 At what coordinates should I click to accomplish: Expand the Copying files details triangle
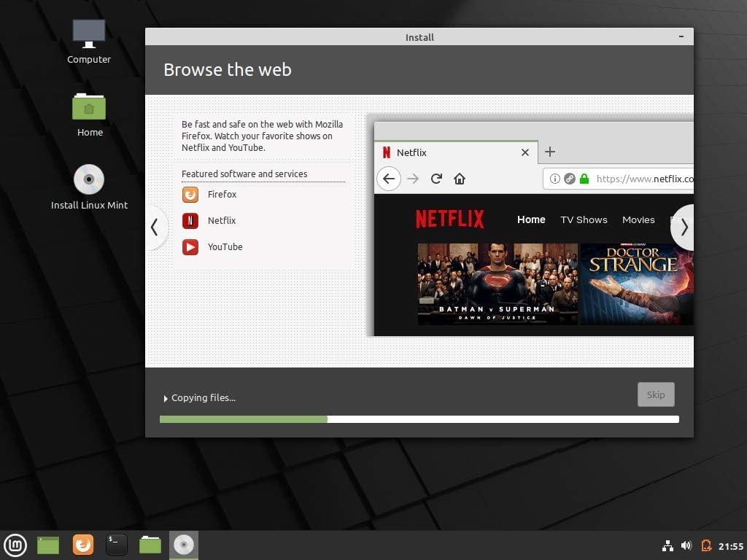click(x=166, y=399)
